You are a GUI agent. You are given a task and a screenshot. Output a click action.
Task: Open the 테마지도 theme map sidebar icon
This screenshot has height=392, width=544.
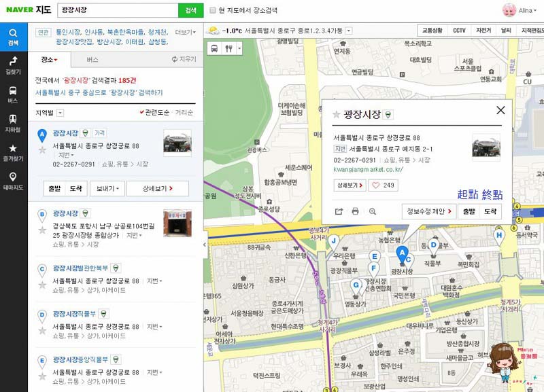[13, 181]
